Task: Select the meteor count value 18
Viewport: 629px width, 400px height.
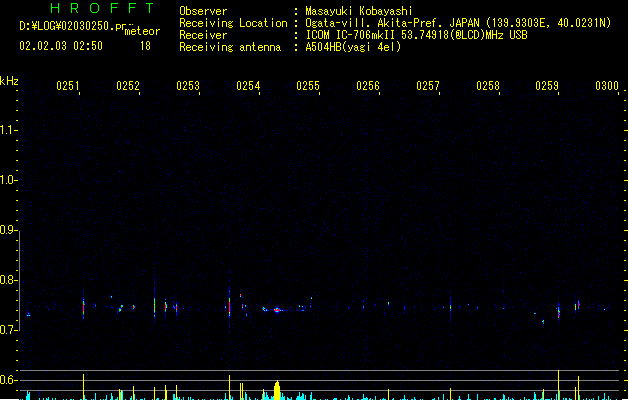Action: point(145,46)
